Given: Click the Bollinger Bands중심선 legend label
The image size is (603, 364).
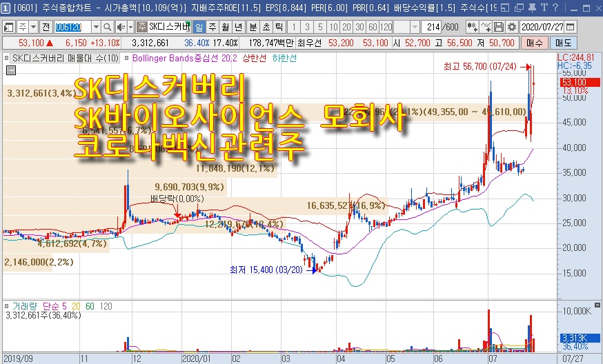Looking at the screenshot, I should (184, 58).
